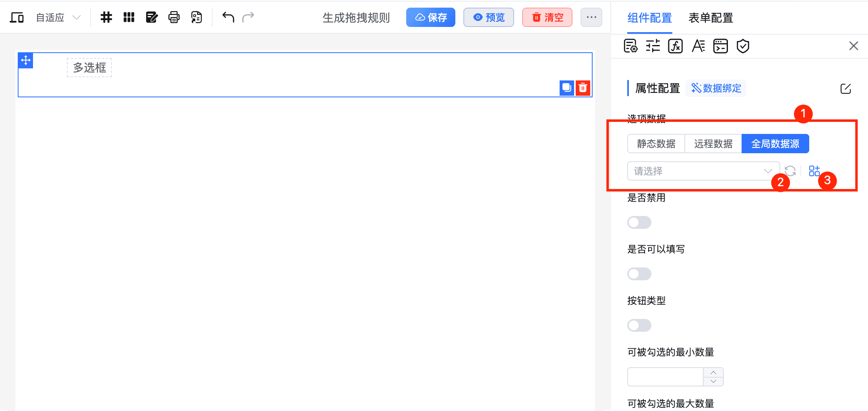Click the hash grid icon

pyautogui.click(x=106, y=17)
